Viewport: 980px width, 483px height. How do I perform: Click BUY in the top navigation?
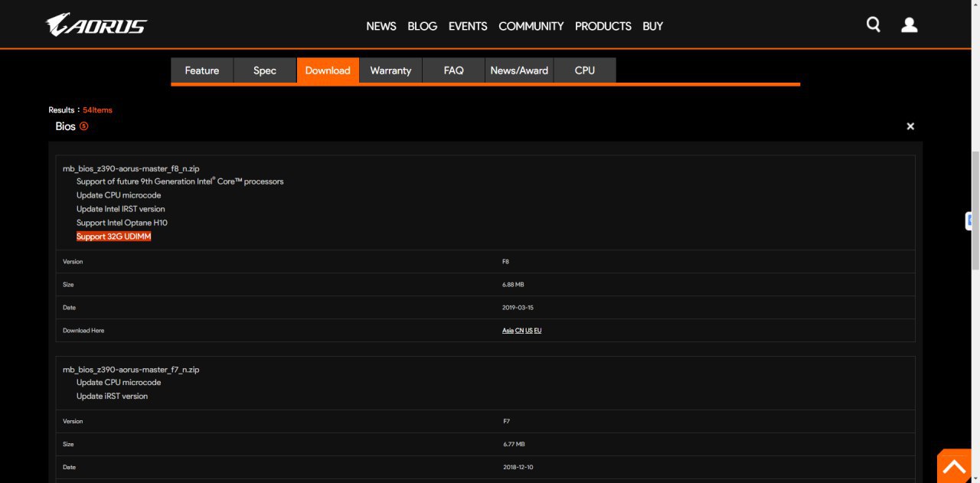coord(653,26)
